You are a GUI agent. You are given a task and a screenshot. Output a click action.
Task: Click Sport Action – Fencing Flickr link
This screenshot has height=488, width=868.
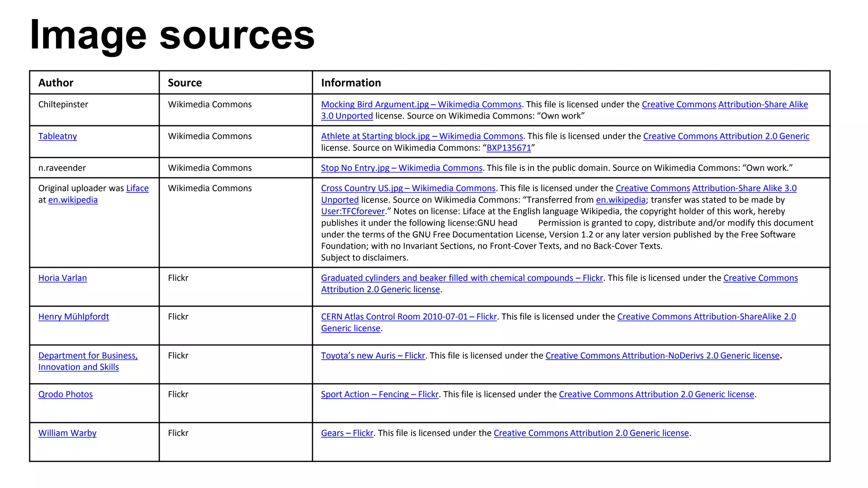pos(379,394)
